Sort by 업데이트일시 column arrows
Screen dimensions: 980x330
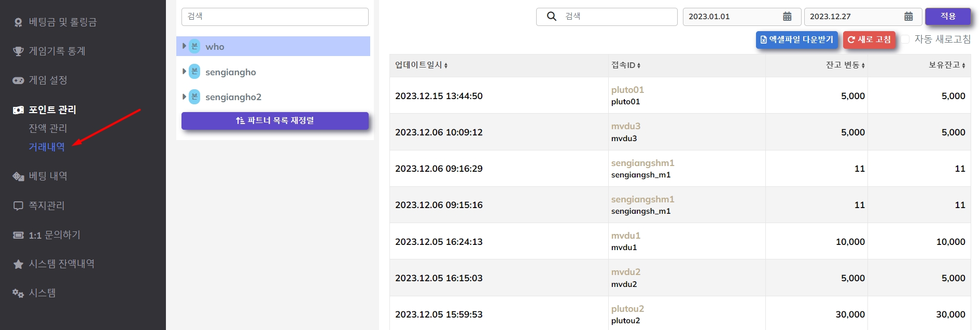point(446,65)
